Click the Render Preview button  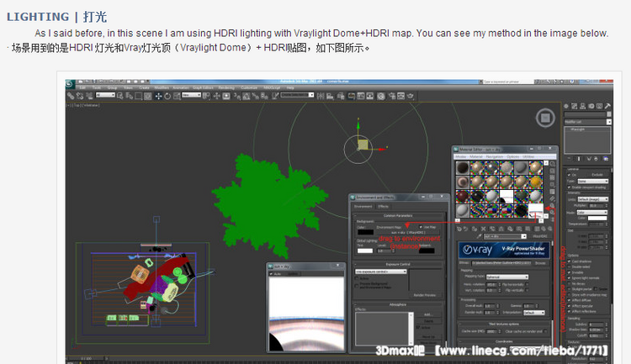425,295
